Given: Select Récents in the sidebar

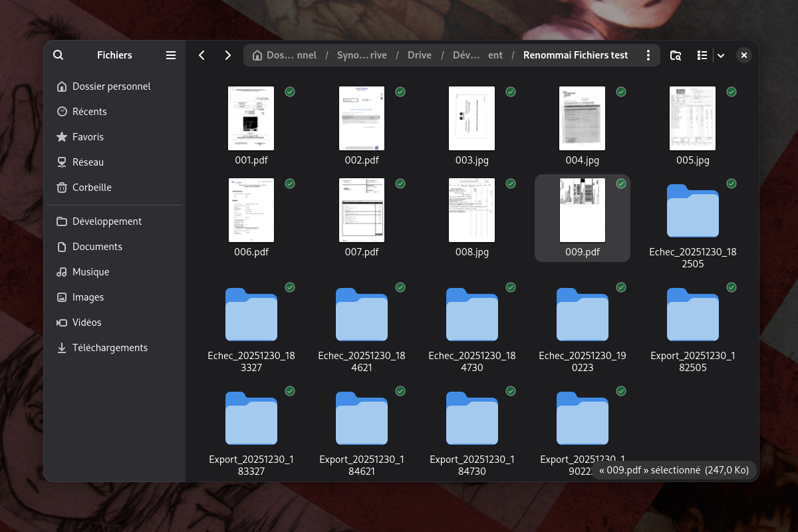Looking at the screenshot, I should coord(89,112).
